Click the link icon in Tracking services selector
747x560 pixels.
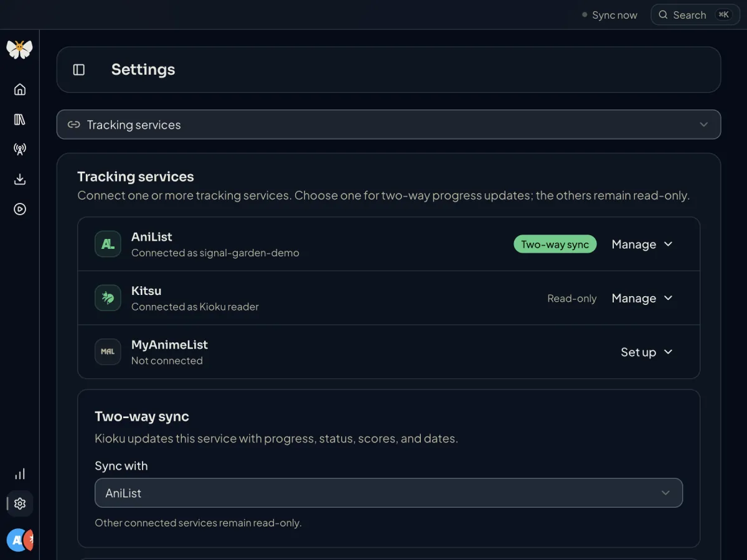[74, 124]
